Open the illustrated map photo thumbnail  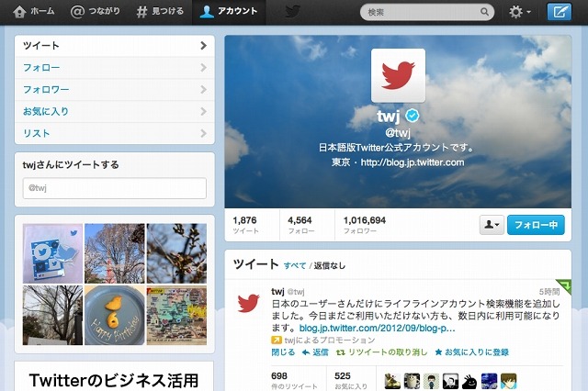point(176,316)
